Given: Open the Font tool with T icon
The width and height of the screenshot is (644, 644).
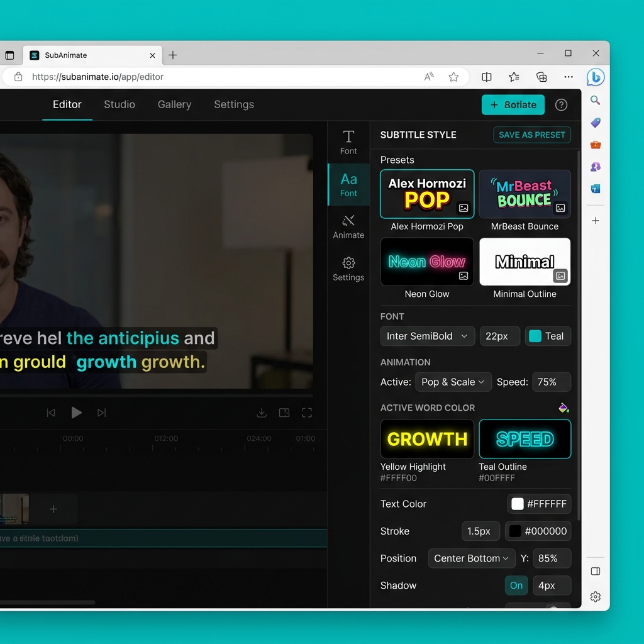Looking at the screenshot, I should pos(348,142).
